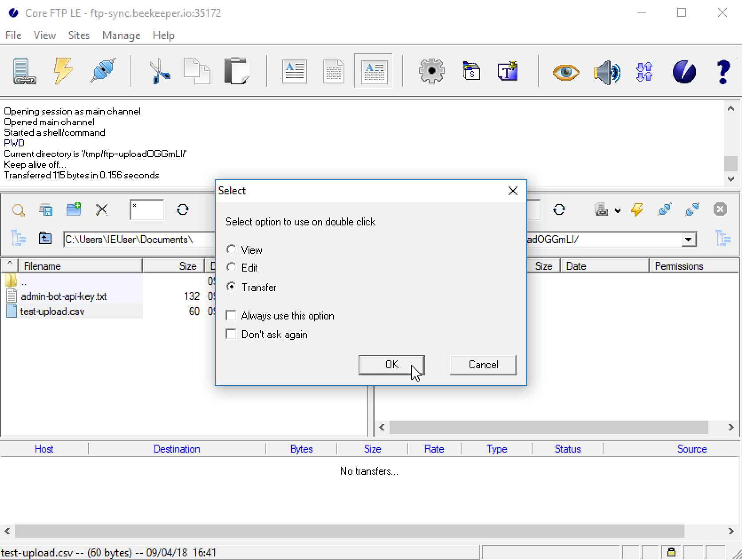742x560 pixels.
Task: Refresh the local file list
Action: pos(182,209)
